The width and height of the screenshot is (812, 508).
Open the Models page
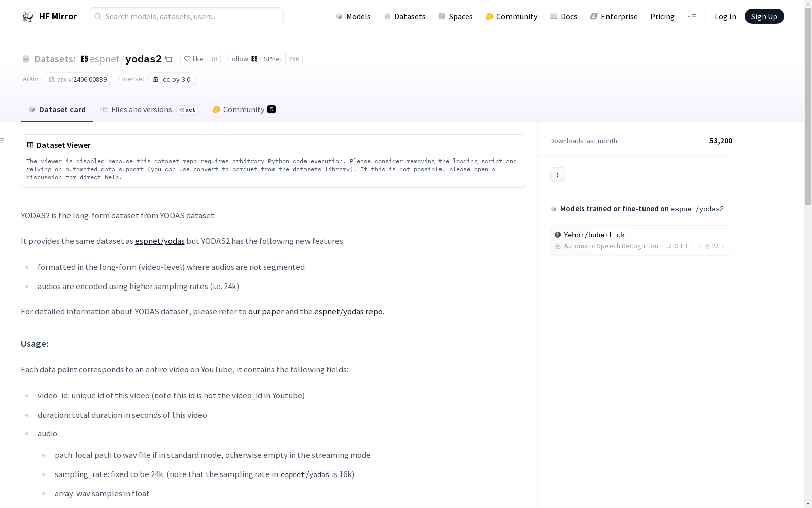(353, 16)
